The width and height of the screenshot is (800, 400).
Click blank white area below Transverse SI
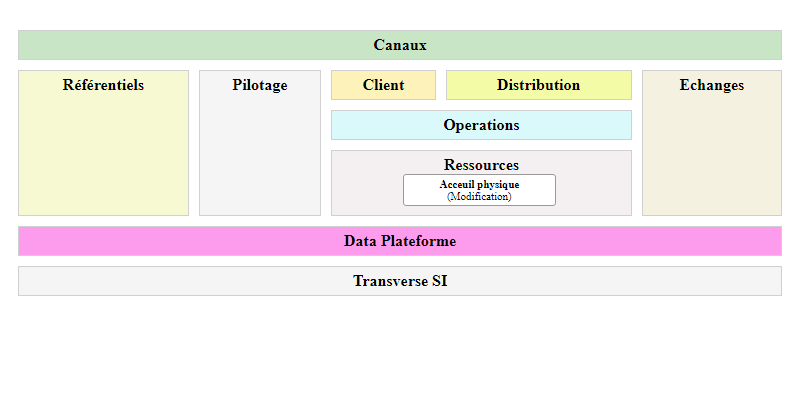(x=400, y=350)
